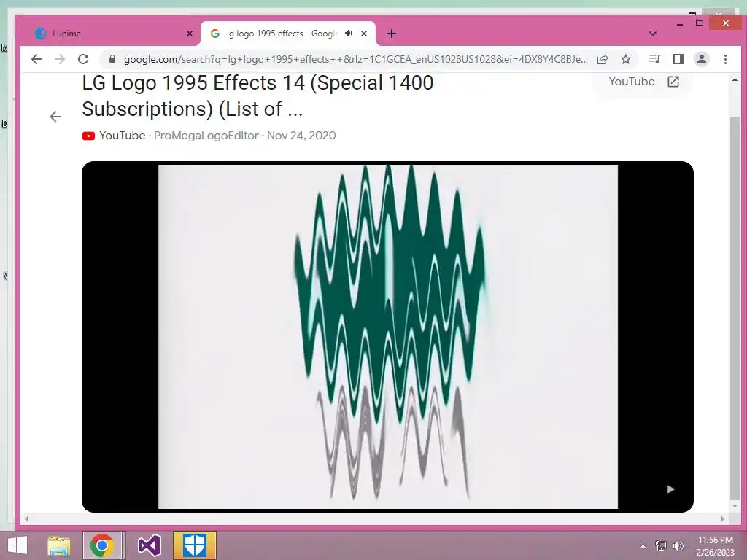Open the volume icon in system tray
The image size is (747, 560).
[678, 546]
